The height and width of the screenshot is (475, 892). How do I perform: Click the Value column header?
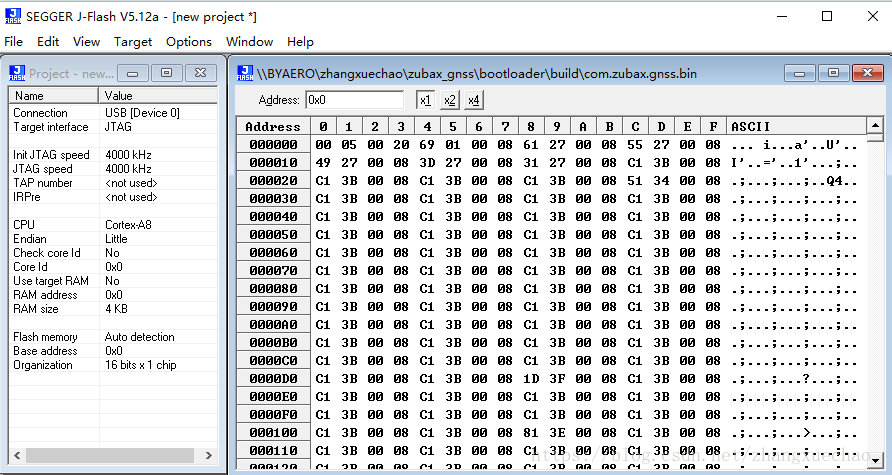pos(158,96)
